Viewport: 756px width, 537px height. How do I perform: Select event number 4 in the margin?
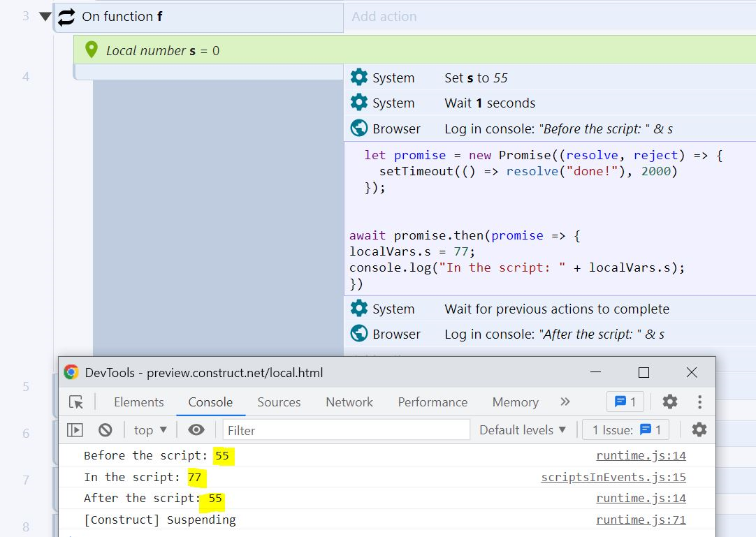pyautogui.click(x=26, y=76)
